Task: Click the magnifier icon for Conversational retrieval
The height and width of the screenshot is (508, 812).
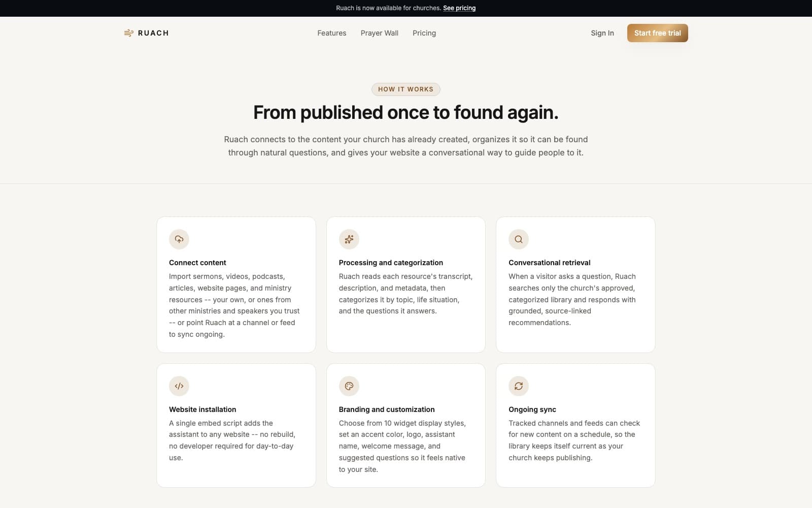Action: click(519, 239)
